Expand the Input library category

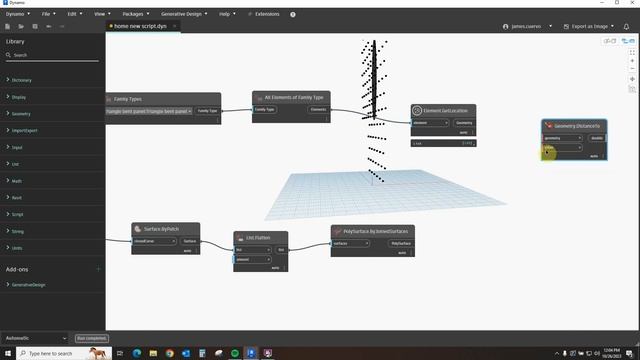click(x=17, y=147)
